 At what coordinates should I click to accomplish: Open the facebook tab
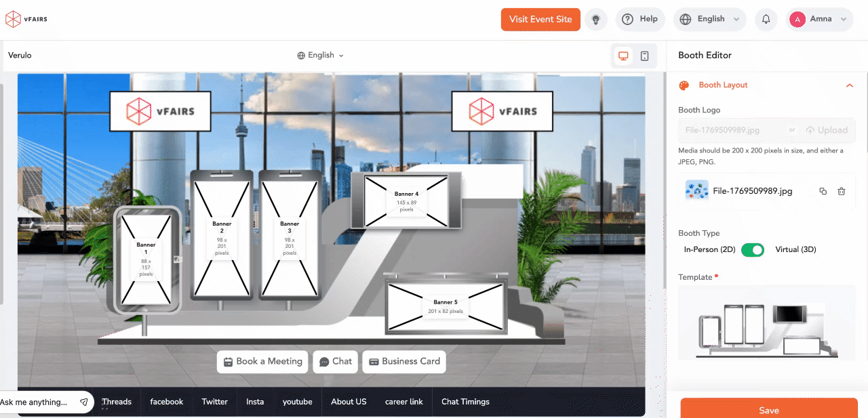point(167,402)
